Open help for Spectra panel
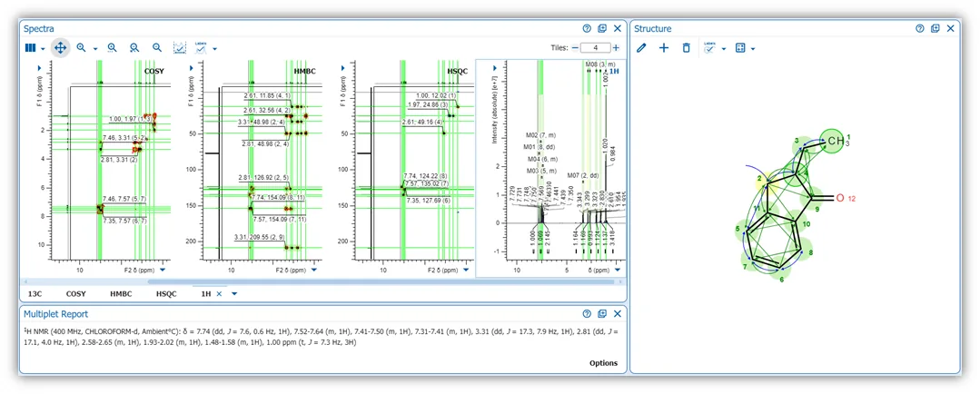 pos(587,28)
